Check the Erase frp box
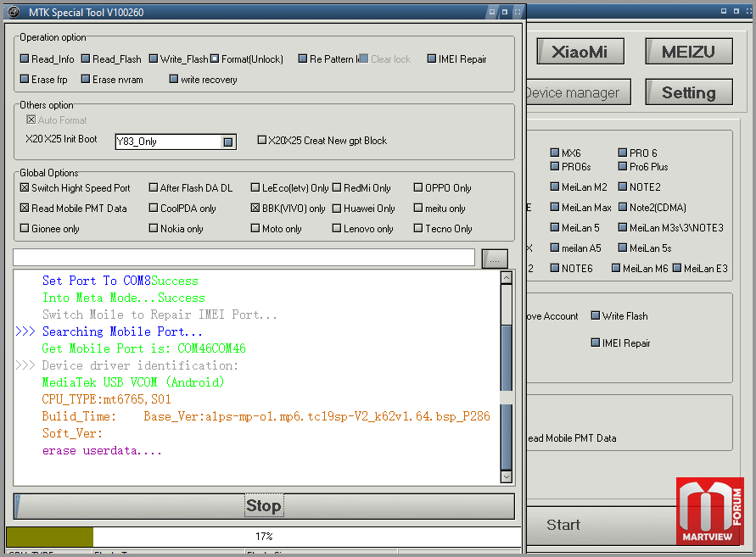The height and width of the screenshot is (557, 756). [25, 79]
